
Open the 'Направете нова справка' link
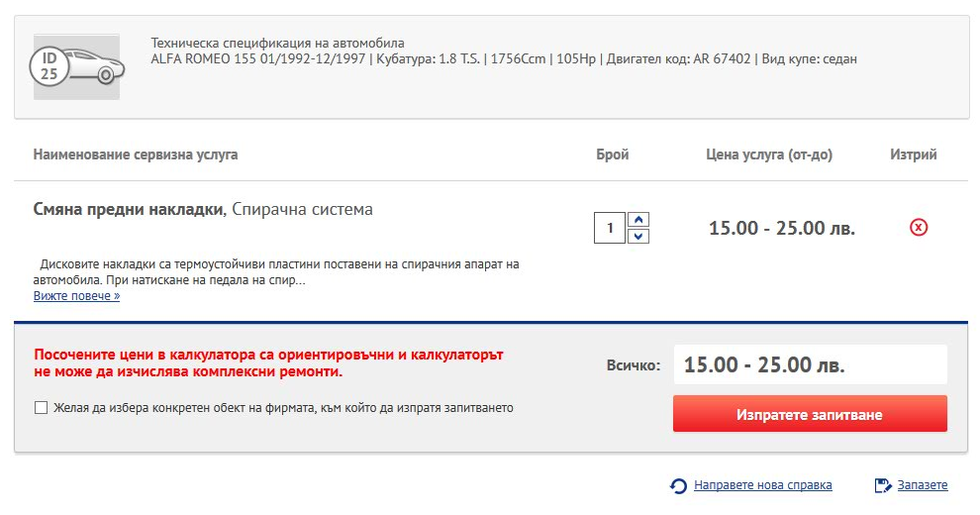[762, 485]
